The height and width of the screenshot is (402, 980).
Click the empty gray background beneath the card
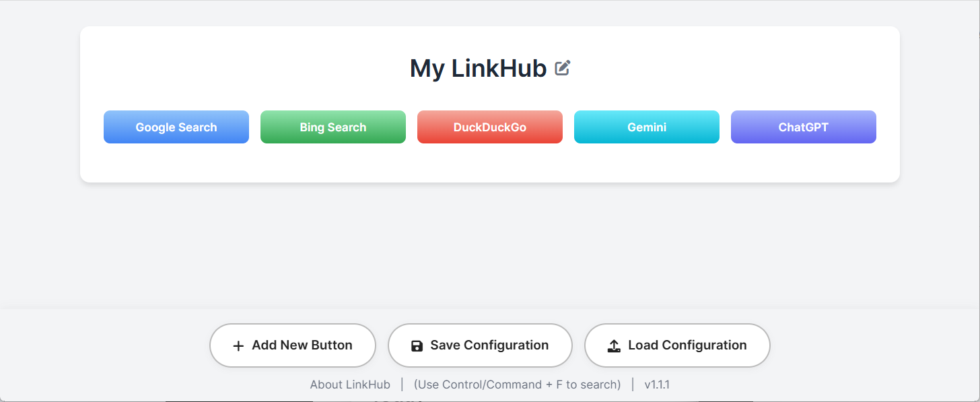pos(490,246)
